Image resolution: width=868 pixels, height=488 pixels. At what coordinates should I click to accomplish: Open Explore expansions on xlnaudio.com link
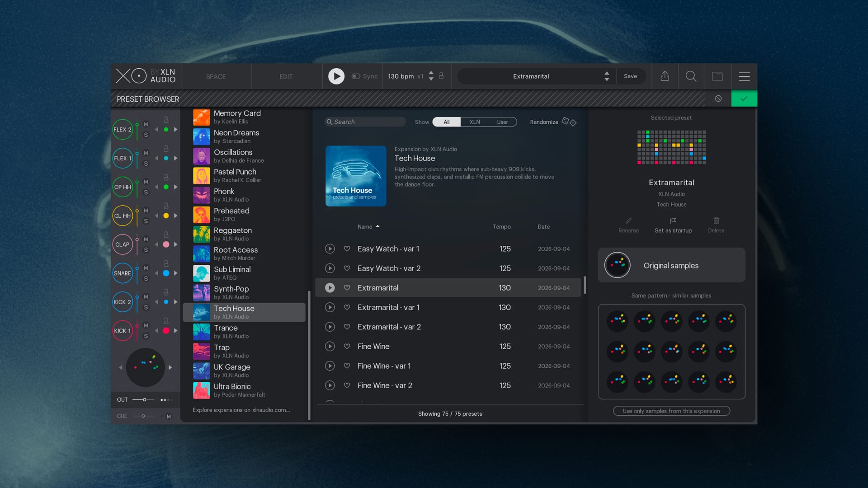click(x=241, y=410)
